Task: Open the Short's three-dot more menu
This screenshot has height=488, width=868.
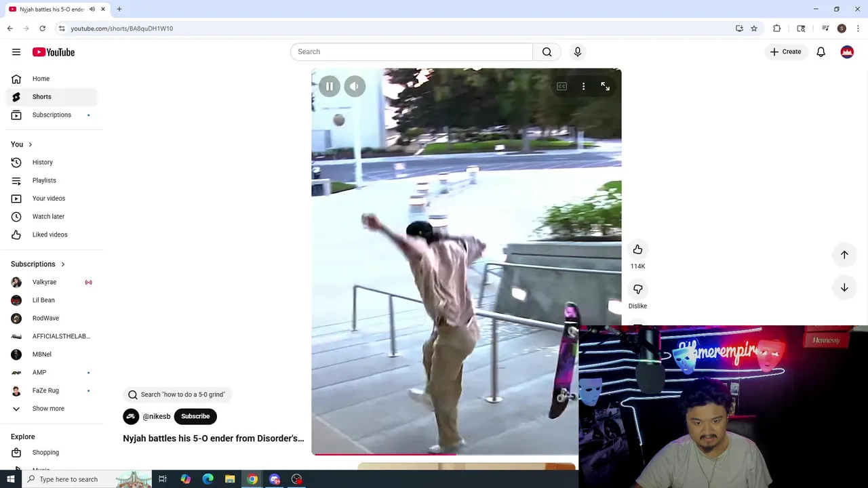Action: [x=583, y=86]
